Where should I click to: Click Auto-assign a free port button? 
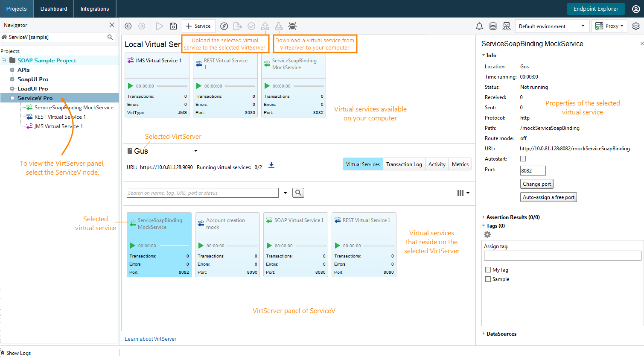548,197
